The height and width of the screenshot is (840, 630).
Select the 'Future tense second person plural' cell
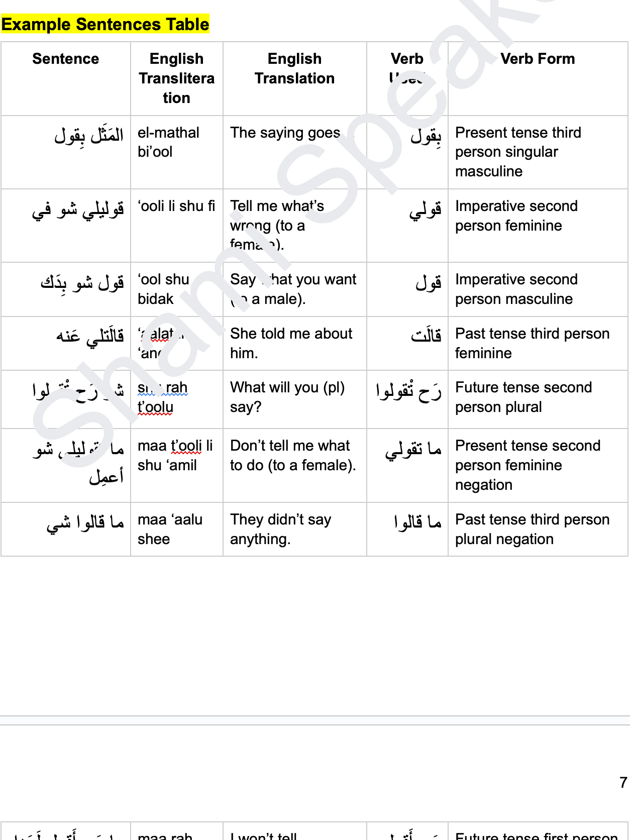523,397
